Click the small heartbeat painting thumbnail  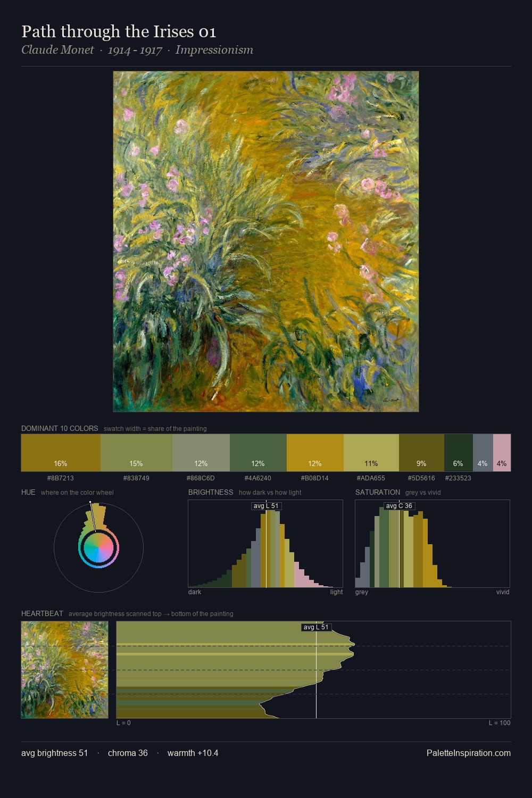point(65,670)
